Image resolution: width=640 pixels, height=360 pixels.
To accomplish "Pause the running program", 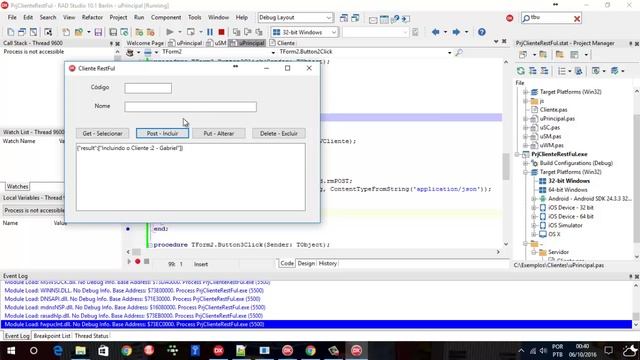I will pos(210,32).
